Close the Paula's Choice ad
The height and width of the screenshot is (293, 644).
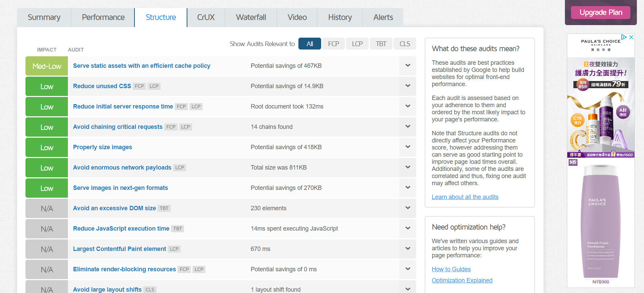click(x=631, y=37)
